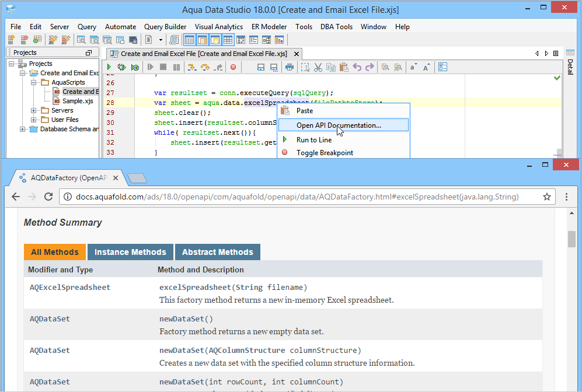The height and width of the screenshot is (392, 582).
Task: Click the Save icon in the editor toolbar
Action: pyautogui.click(x=261, y=67)
